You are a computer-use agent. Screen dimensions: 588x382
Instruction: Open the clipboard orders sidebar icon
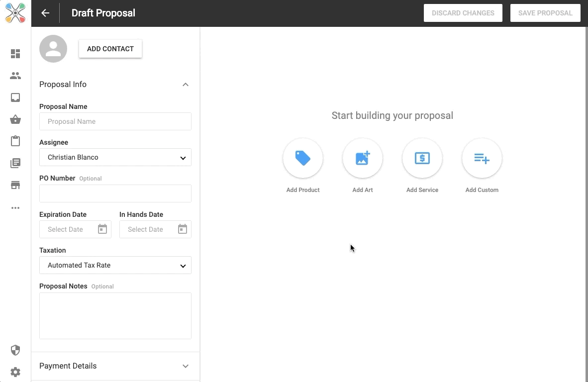tap(15, 141)
